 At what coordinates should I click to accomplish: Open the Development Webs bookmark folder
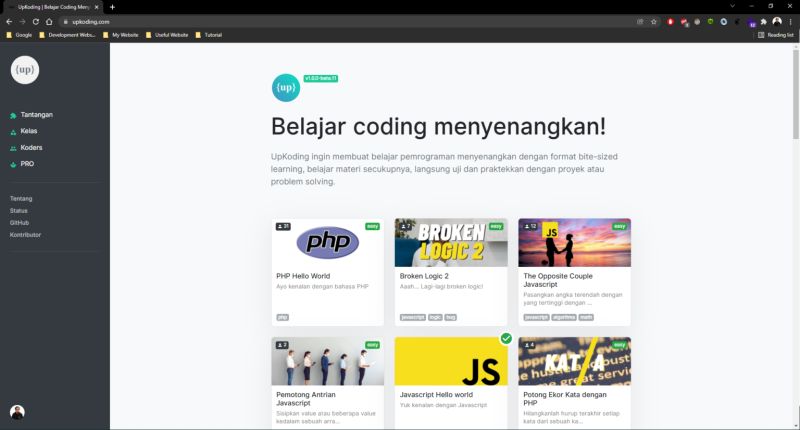coord(67,35)
